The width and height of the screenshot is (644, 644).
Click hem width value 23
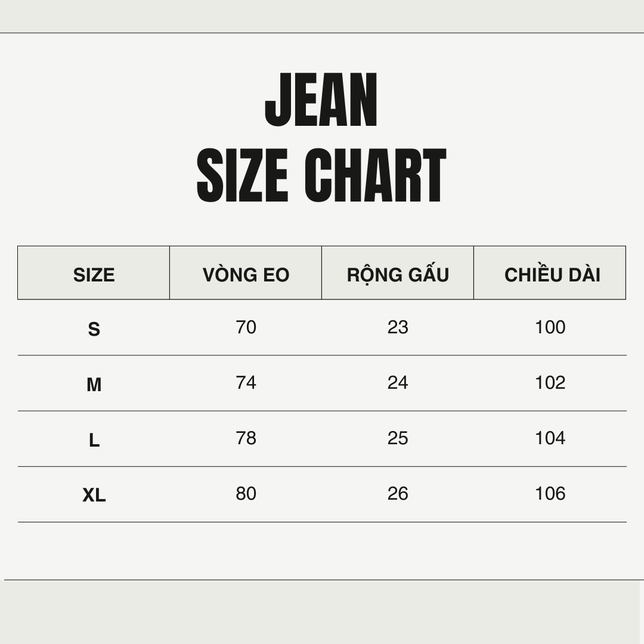[398, 327]
